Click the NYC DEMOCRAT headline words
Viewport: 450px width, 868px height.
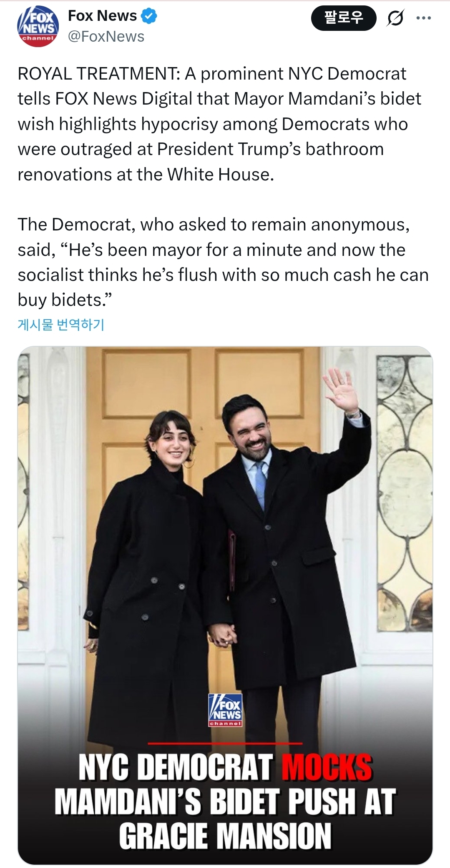(x=176, y=767)
